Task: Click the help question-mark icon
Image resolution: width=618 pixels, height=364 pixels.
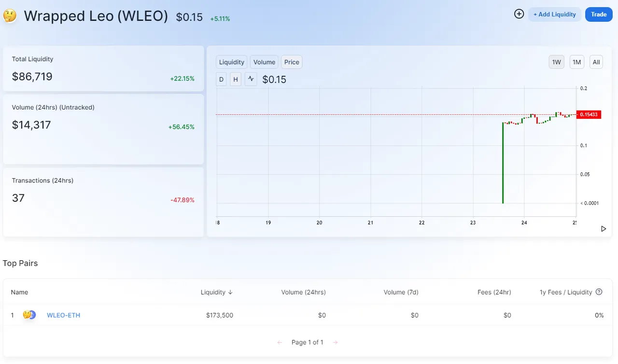Action: coord(599,292)
